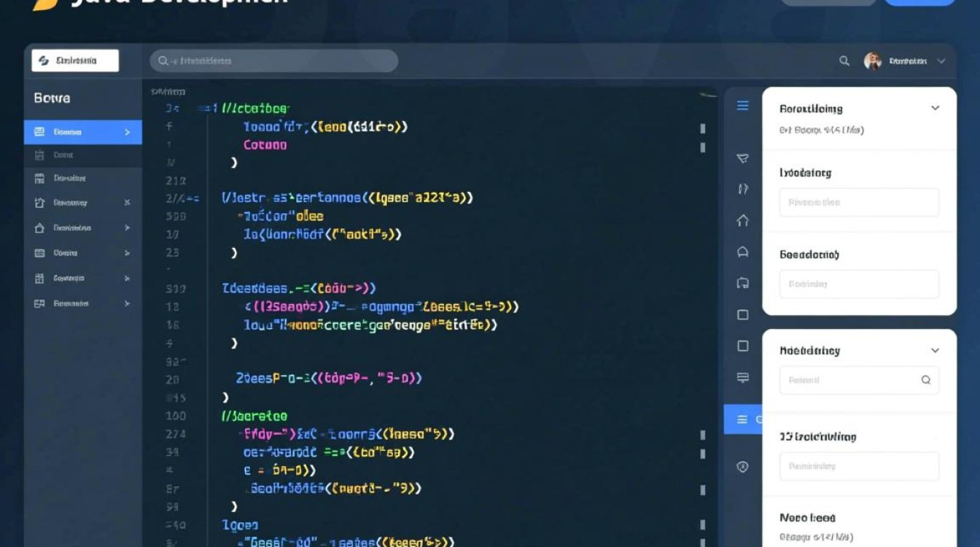
Task: Click the house icon in the left sidebar
Action: 39,228
